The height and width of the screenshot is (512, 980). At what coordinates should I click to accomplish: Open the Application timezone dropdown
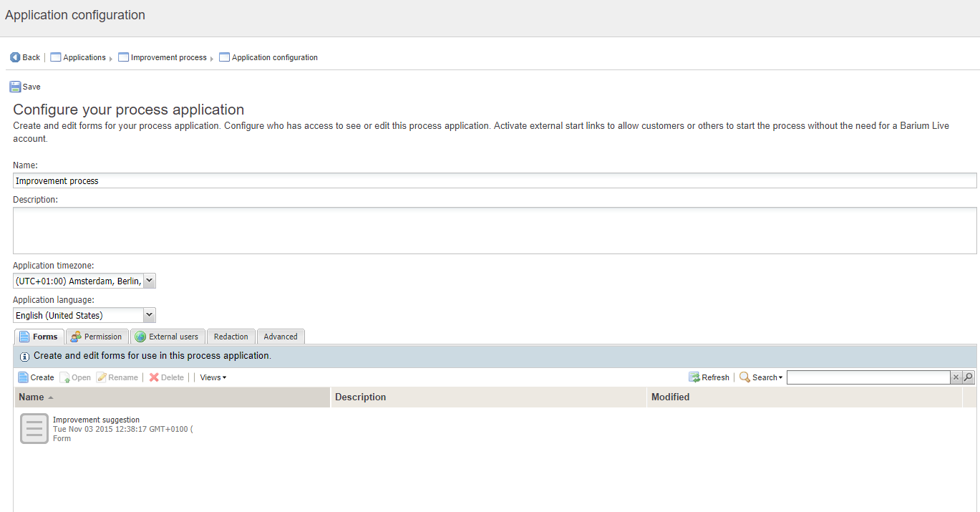[x=149, y=280]
